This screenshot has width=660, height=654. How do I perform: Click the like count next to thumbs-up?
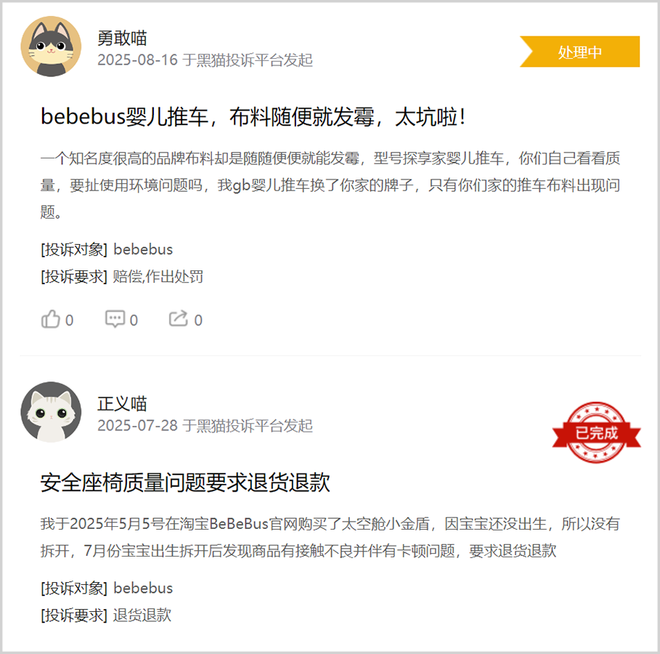[x=69, y=320]
